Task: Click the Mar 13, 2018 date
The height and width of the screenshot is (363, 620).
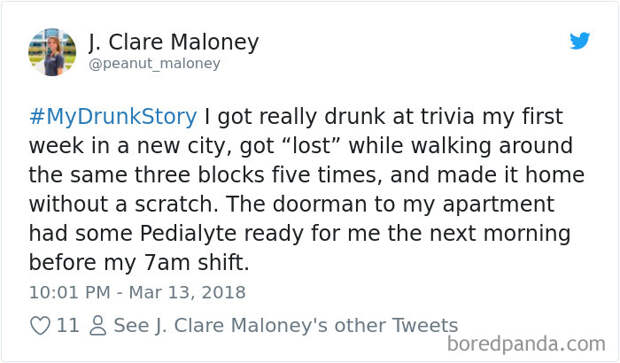Action: tap(187, 293)
